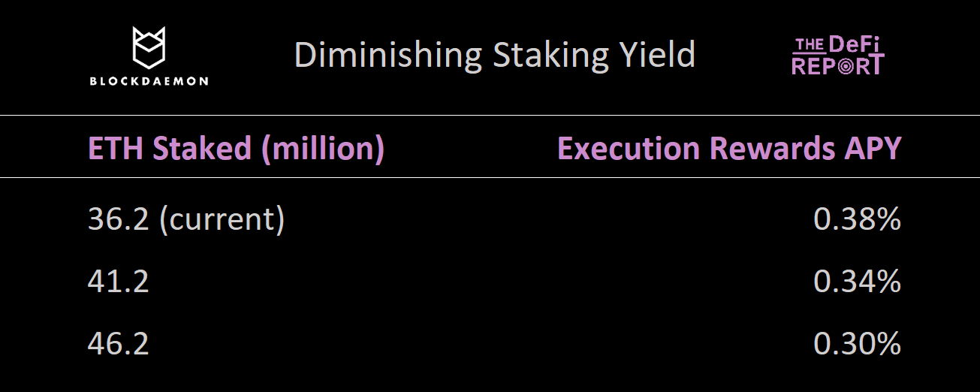The height and width of the screenshot is (392, 980).
Task: Select the 41.2 staked value
Action: tap(118, 282)
